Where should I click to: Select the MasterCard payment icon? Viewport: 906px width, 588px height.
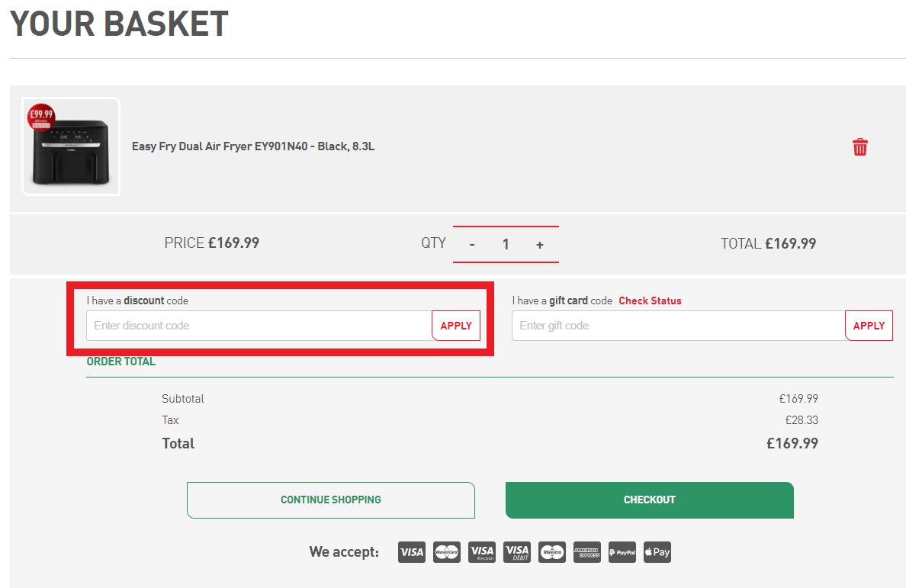[447, 552]
